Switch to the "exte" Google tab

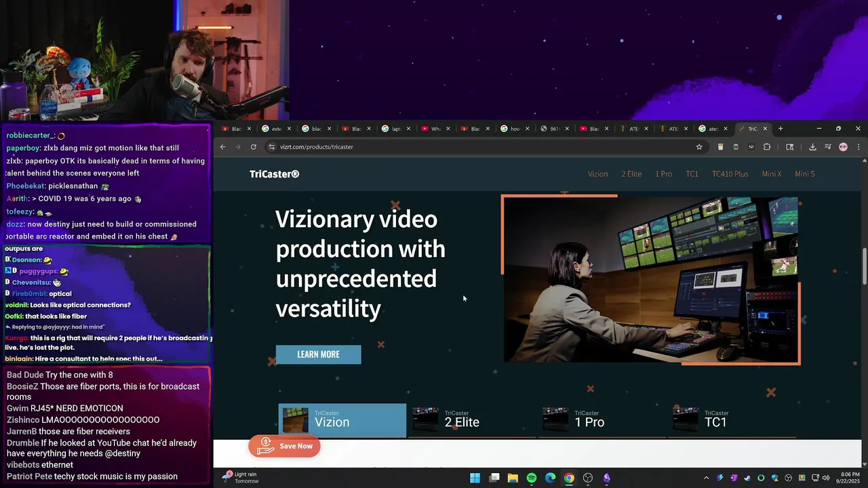point(277,129)
